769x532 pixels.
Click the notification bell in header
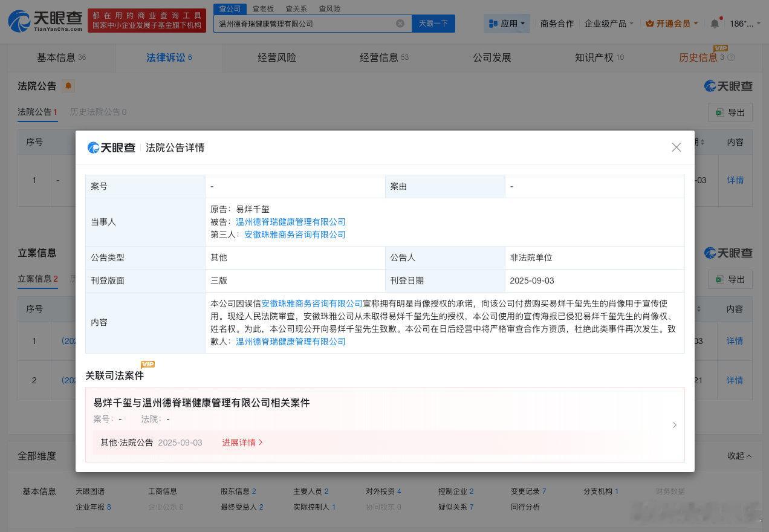tap(715, 24)
